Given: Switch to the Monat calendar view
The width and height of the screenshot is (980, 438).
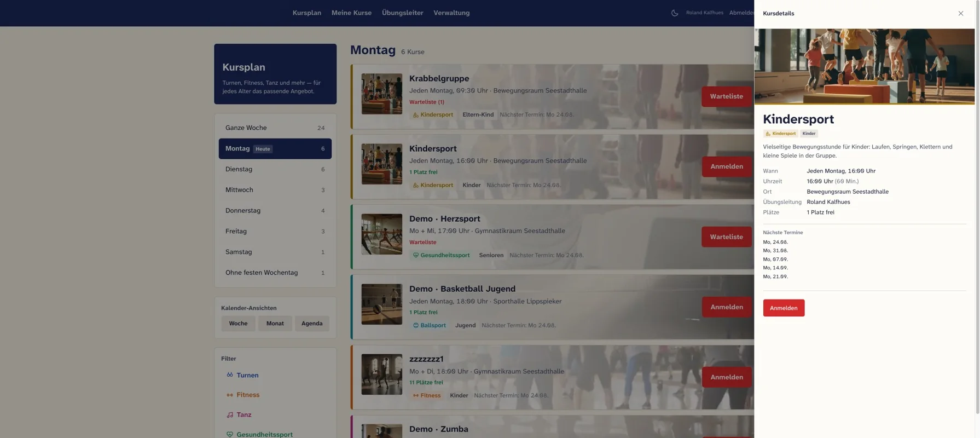Looking at the screenshot, I should point(275,324).
